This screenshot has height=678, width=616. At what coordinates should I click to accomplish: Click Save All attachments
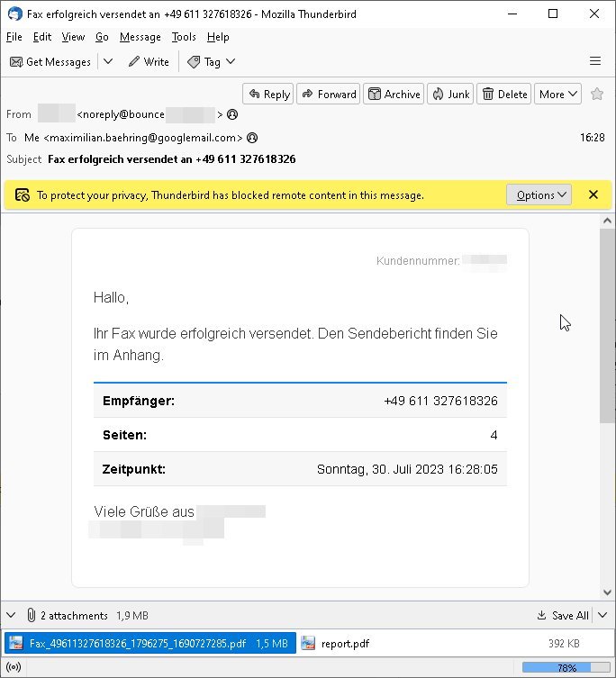[562, 616]
